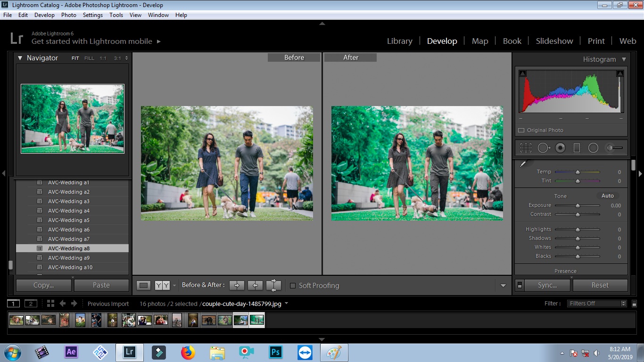The width and height of the screenshot is (644, 362).
Task: Hide the top module picker panel
Action: tap(322, 23)
